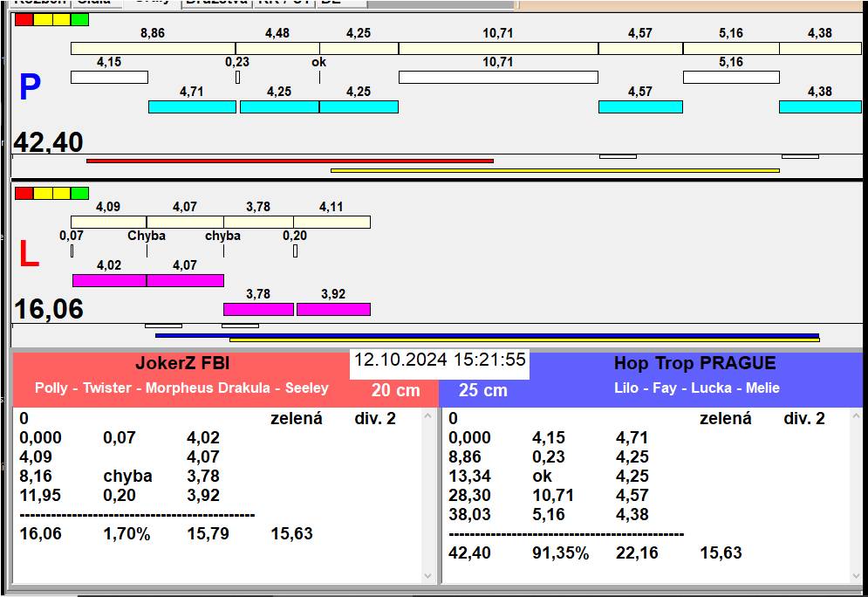Click the red L lane letter
Screen dimensions: 868x597
(29, 254)
